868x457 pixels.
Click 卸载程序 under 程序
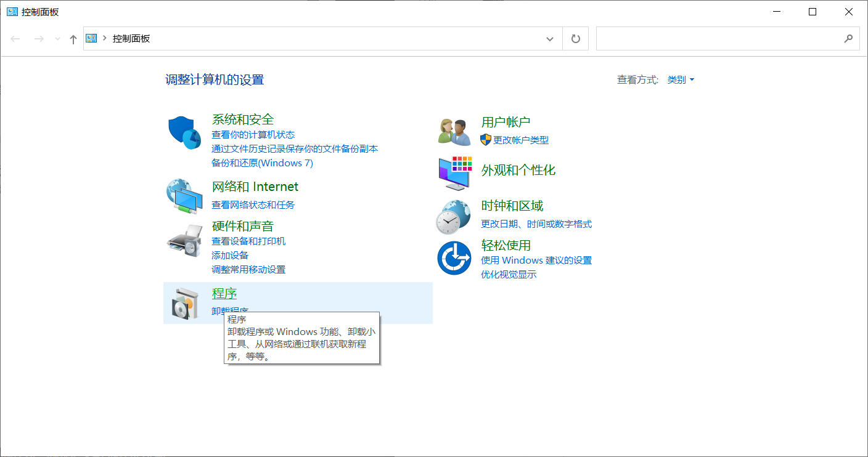point(231,310)
